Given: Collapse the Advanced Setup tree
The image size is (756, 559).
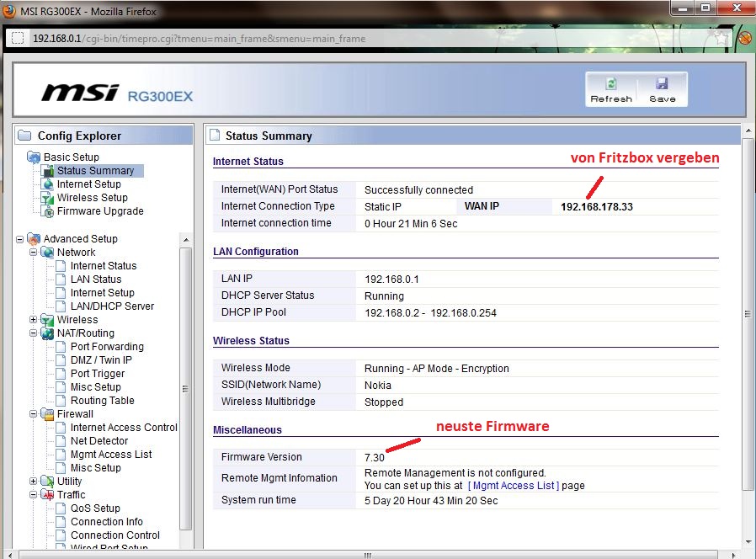Looking at the screenshot, I should coord(19,239).
